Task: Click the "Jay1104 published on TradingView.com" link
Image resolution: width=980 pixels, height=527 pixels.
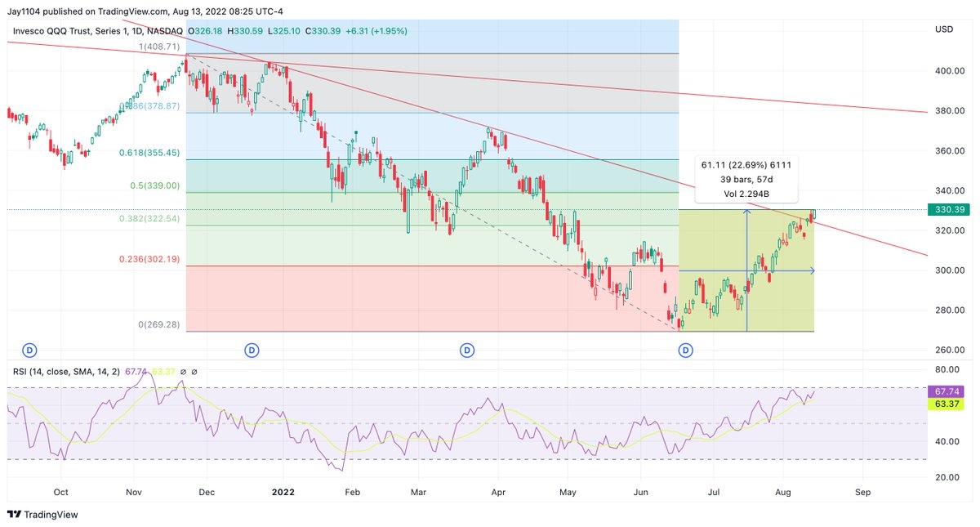Action: (x=87, y=12)
